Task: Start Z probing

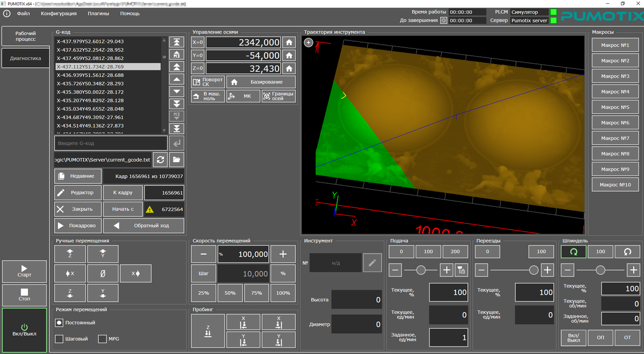Action: click(208, 330)
